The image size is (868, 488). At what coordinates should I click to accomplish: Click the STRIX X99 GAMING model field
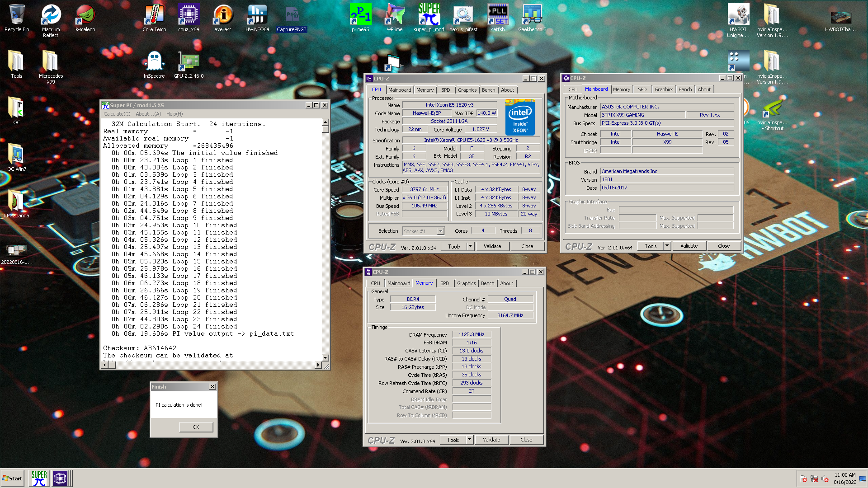tap(643, 115)
